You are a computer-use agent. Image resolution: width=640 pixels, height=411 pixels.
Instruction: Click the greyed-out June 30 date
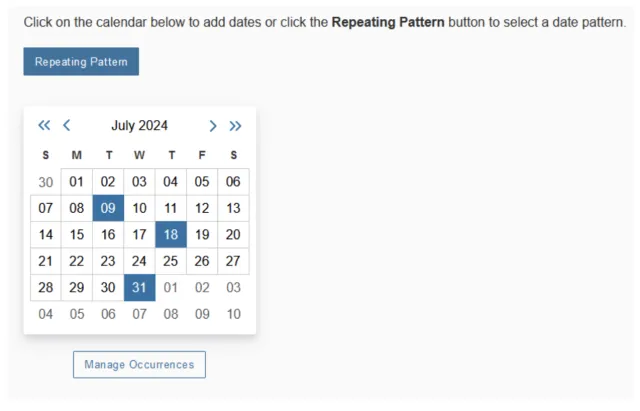[46, 182]
